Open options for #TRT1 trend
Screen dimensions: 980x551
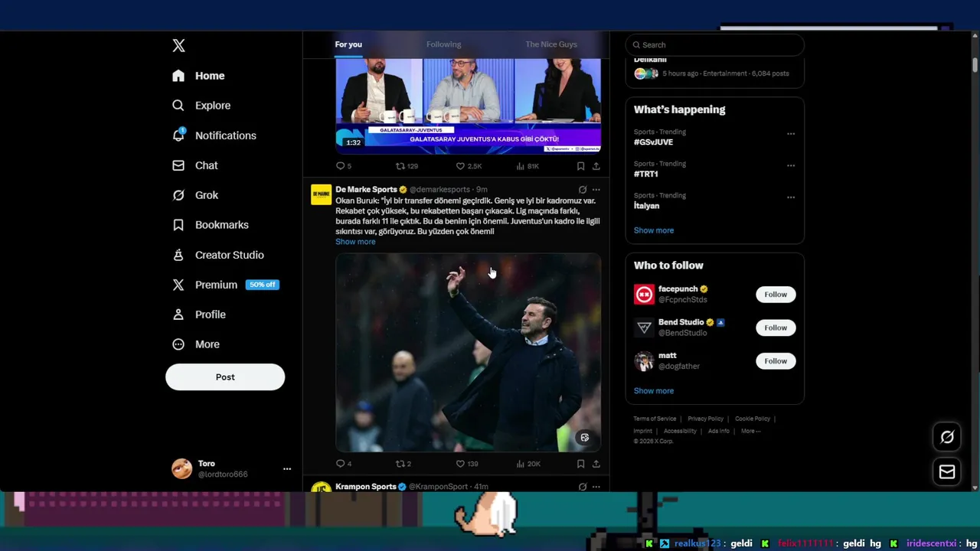pos(791,165)
